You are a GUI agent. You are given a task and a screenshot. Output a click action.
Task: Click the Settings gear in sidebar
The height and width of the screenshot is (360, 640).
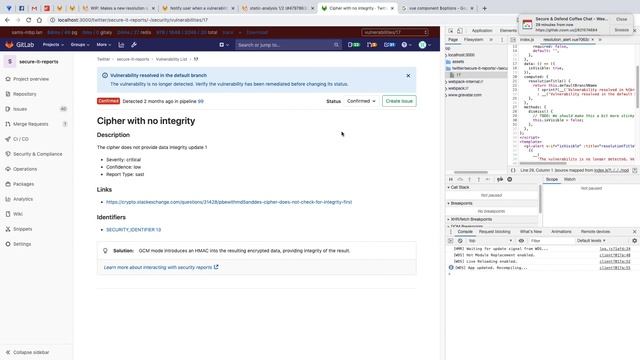pyautogui.click(x=8, y=244)
